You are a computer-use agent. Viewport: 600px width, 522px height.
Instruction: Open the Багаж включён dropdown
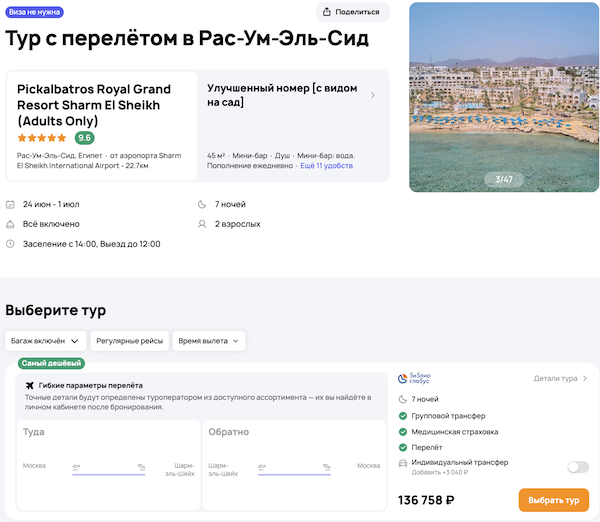click(x=45, y=341)
